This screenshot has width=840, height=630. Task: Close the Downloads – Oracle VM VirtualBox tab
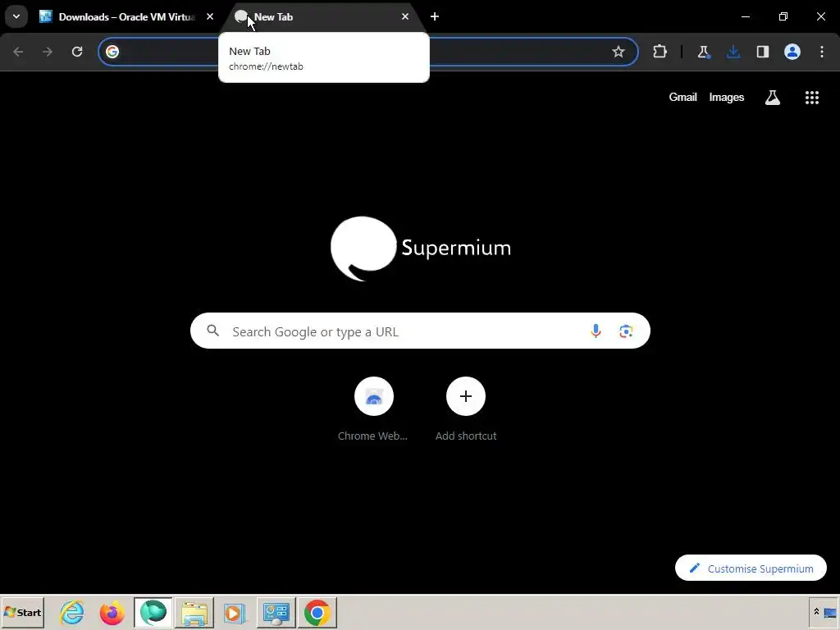click(x=210, y=16)
